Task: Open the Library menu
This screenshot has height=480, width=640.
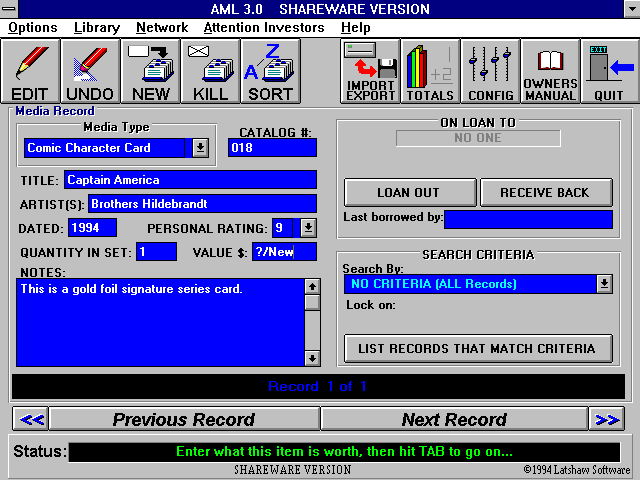Action: [x=96, y=28]
